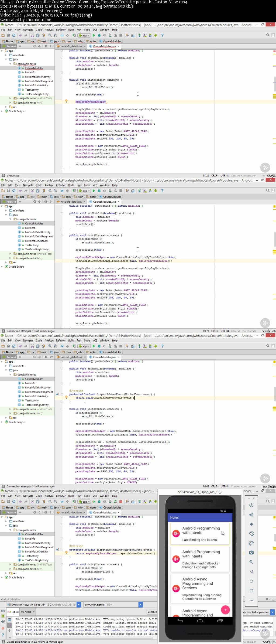Click Cut scissors icon in 00:00:54 frame
This screenshot has height=644, width=276.
(32, 35)
